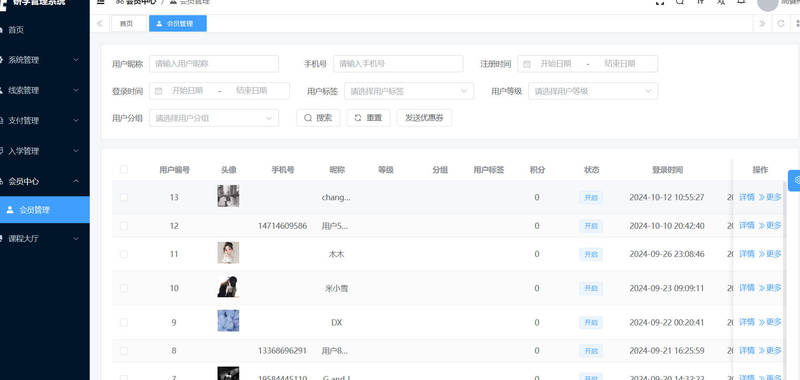Image resolution: width=800 pixels, height=380 pixels.
Task: Click the person icon beside sidebar 会员管理
Action: 10,210
